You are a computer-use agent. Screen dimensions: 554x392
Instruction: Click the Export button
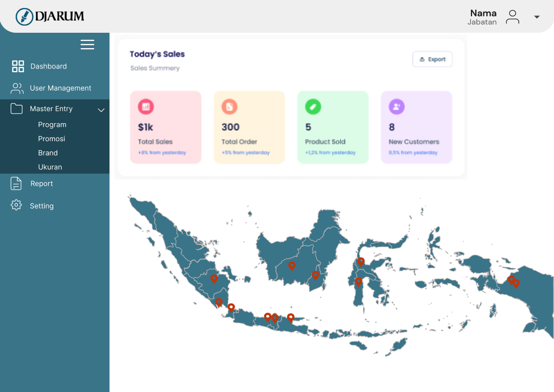(x=432, y=59)
